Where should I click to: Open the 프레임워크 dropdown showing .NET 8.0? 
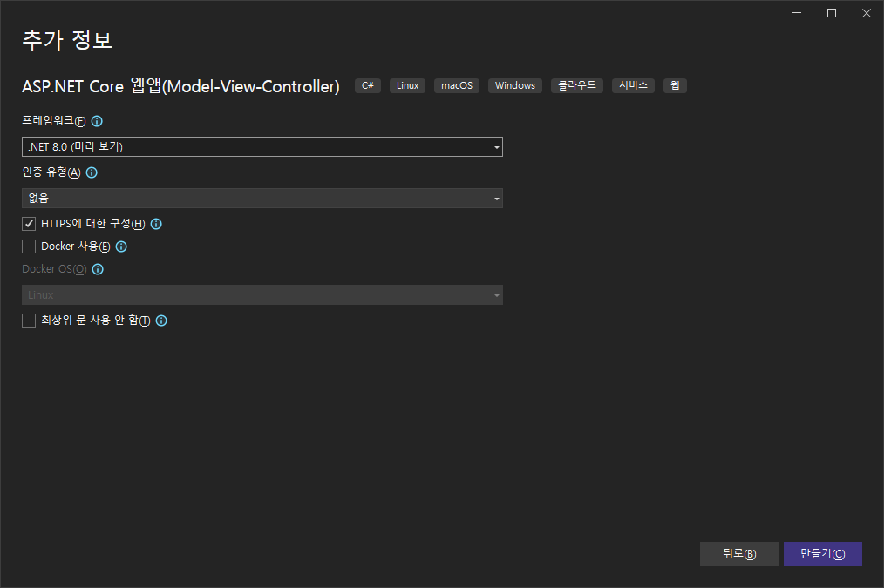point(262,147)
